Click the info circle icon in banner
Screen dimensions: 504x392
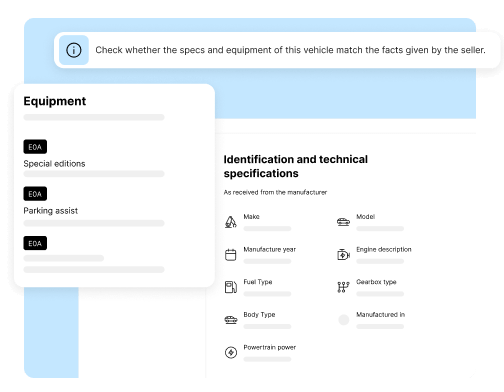click(74, 50)
